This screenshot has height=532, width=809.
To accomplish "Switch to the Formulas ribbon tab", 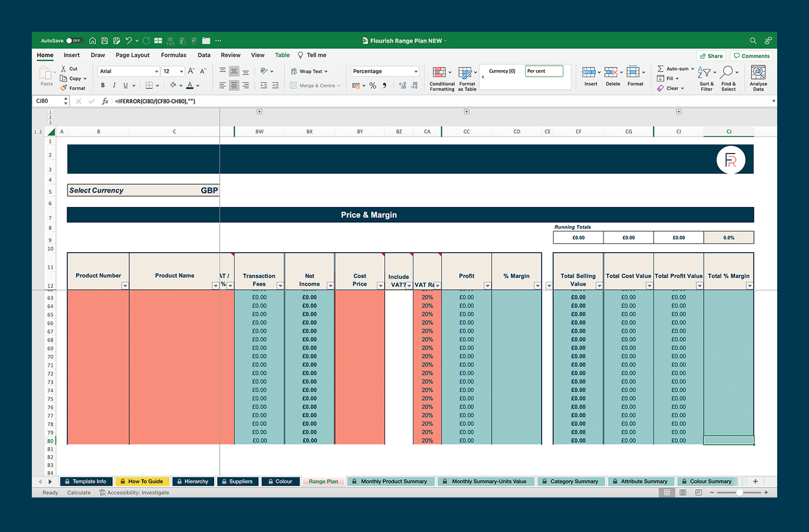I will coord(174,54).
